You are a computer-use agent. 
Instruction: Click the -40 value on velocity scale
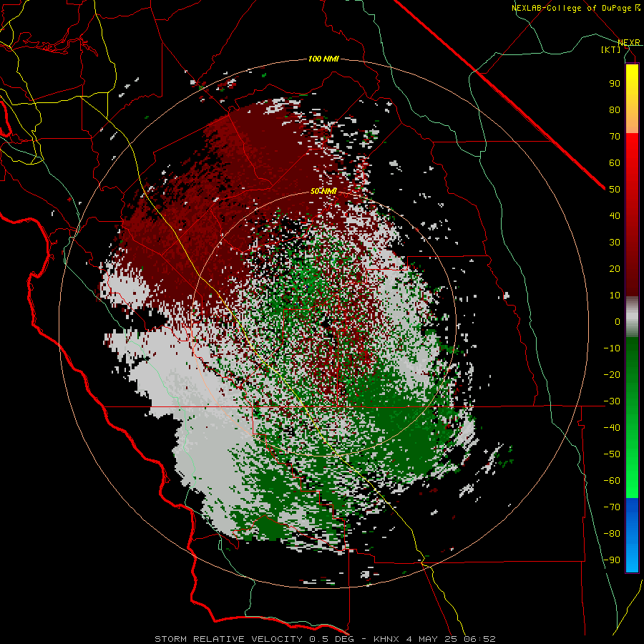click(612, 428)
